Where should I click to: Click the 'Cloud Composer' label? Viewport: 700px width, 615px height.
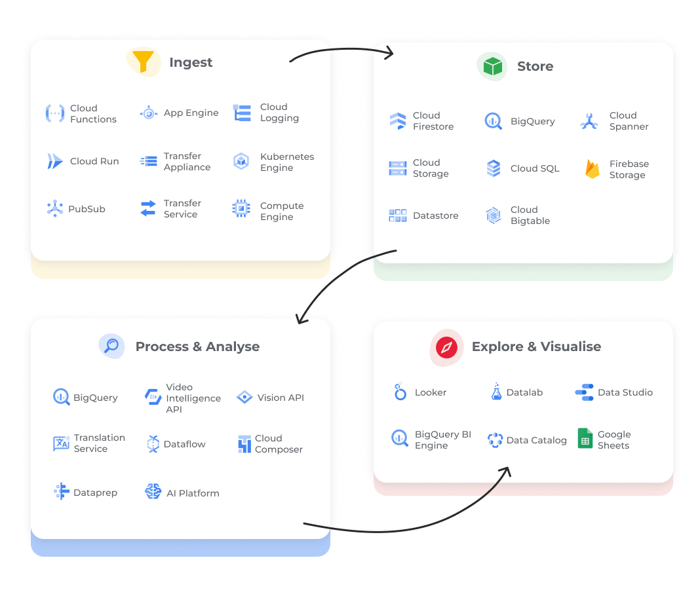pos(279,444)
